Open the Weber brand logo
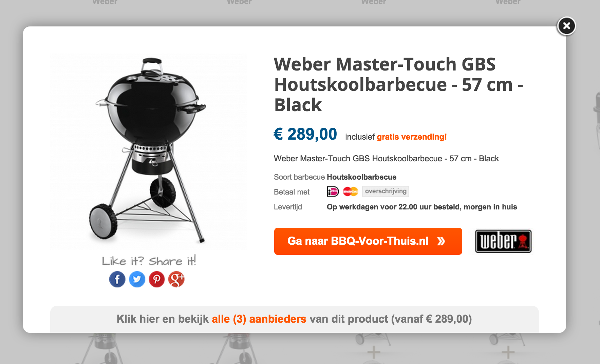The width and height of the screenshot is (600, 364). [503, 241]
